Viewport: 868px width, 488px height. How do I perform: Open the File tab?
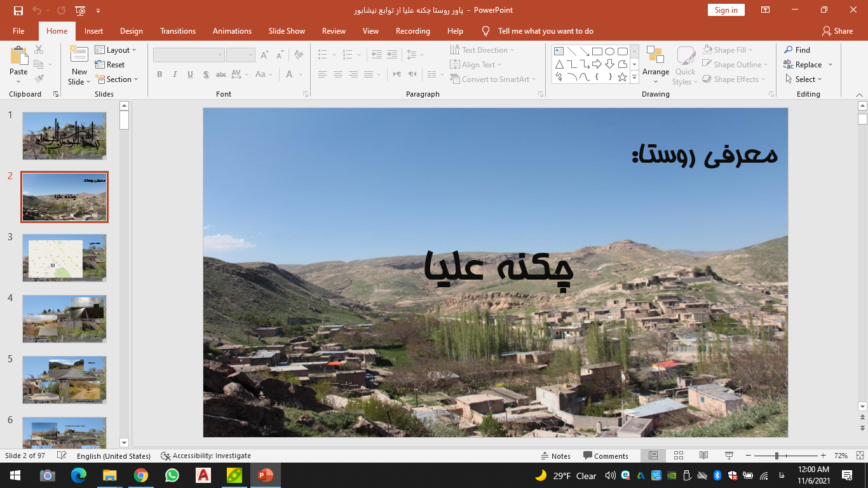coord(18,30)
